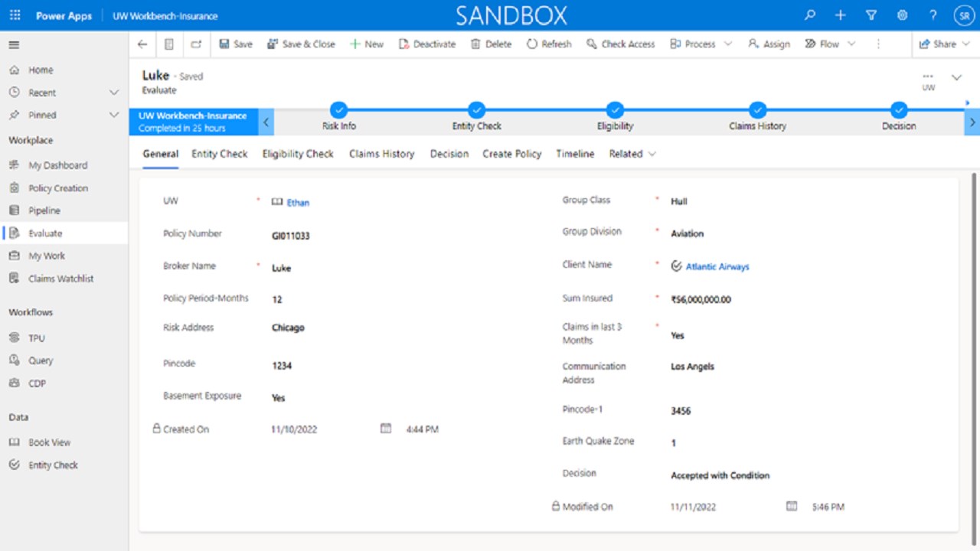Click Save in the command bar
980x551 pixels.
[x=236, y=44]
